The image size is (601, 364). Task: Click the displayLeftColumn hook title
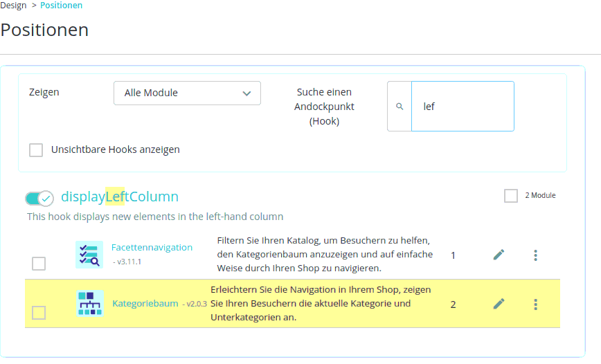point(120,197)
